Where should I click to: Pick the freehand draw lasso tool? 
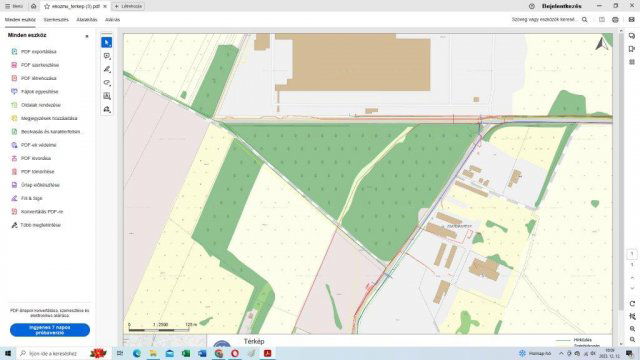[107, 83]
